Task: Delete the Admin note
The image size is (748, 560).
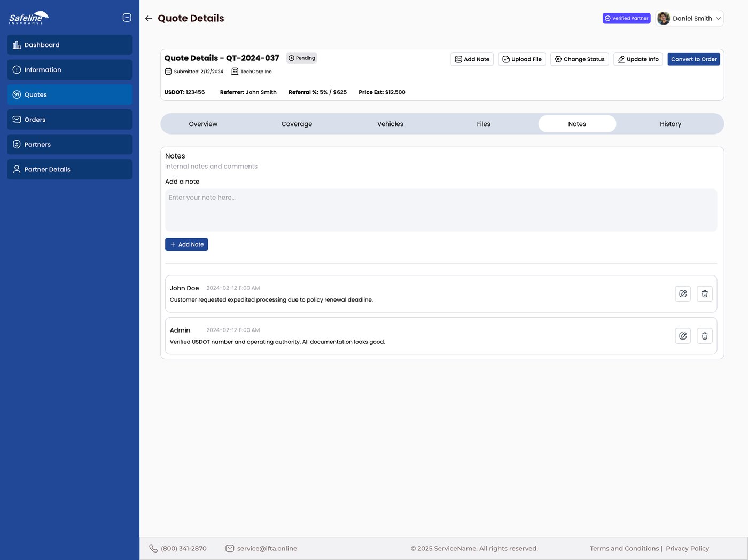Action: pyautogui.click(x=705, y=336)
